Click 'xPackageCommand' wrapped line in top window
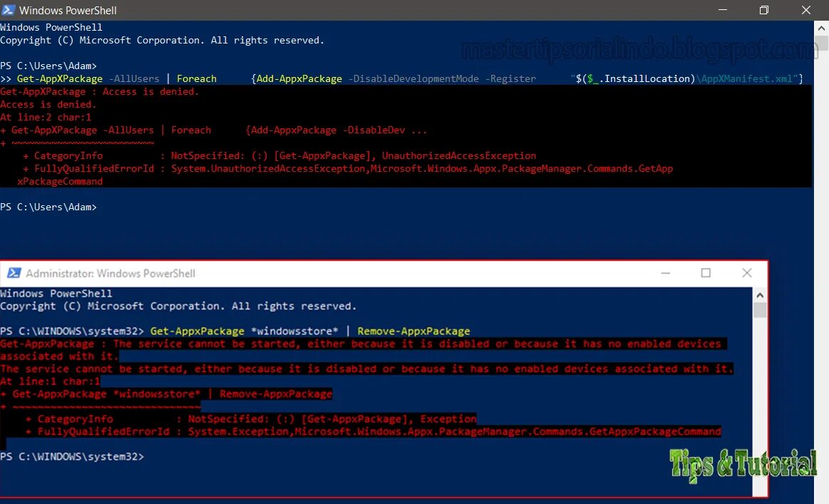829x504 pixels. pyautogui.click(x=60, y=181)
